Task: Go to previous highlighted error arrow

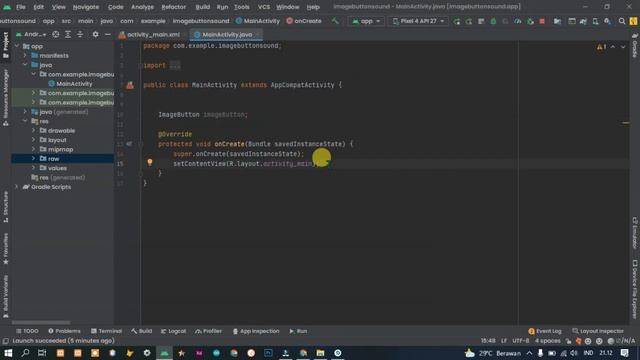Action: pos(613,47)
